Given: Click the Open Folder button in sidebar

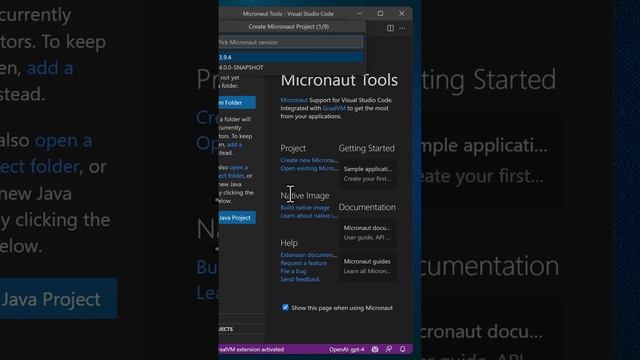Looking at the screenshot, I should [237, 102].
